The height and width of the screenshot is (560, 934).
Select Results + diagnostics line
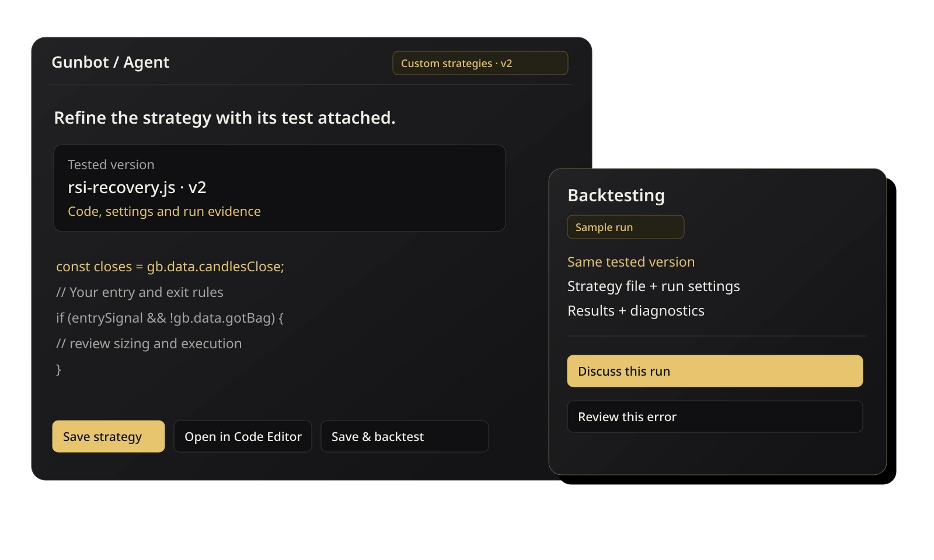coord(636,311)
